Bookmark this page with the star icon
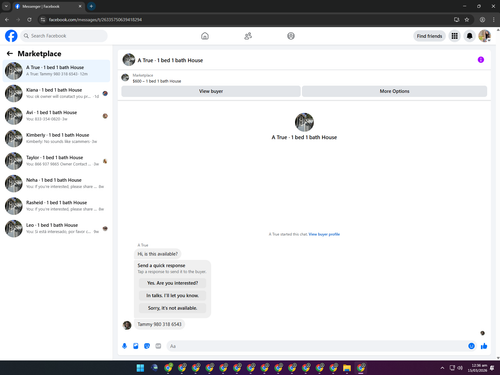The width and height of the screenshot is (500, 375). (x=467, y=20)
